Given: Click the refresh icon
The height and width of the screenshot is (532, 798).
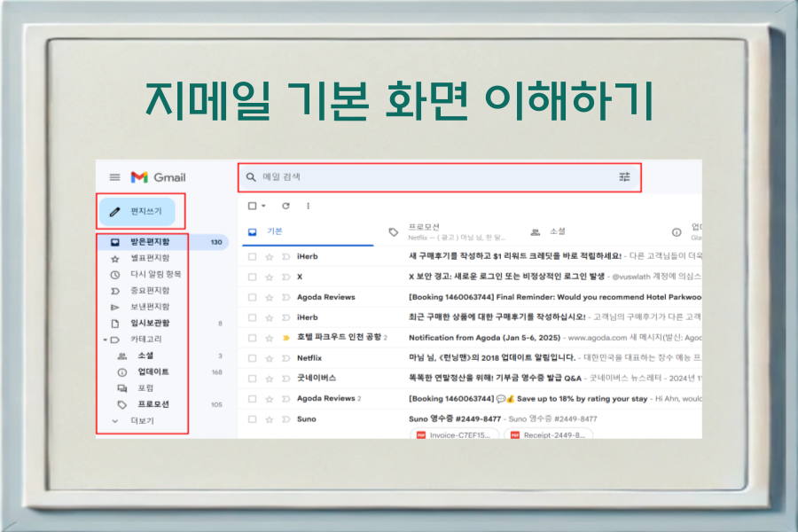Looking at the screenshot, I should tap(286, 206).
